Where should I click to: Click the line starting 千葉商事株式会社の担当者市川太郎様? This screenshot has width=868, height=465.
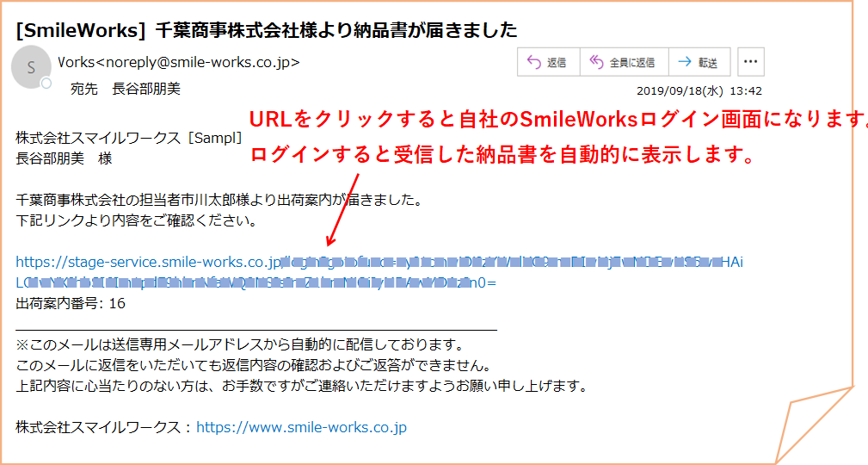(x=219, y=200)
